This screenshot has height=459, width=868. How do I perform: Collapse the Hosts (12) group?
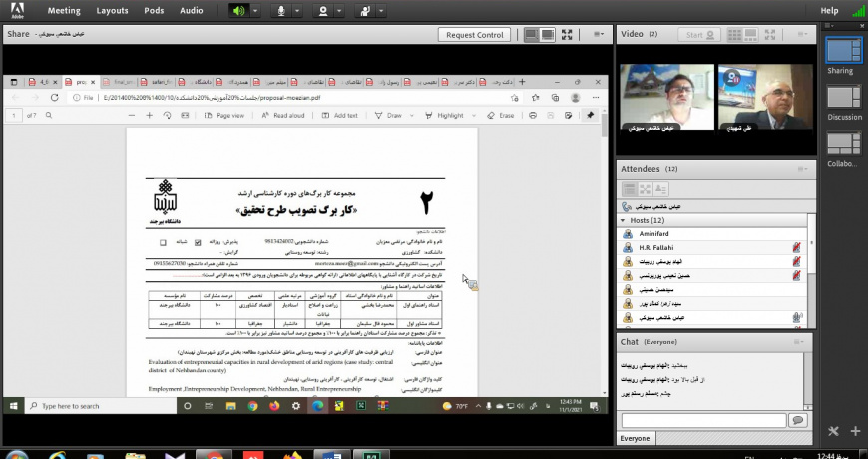point(623,220)
